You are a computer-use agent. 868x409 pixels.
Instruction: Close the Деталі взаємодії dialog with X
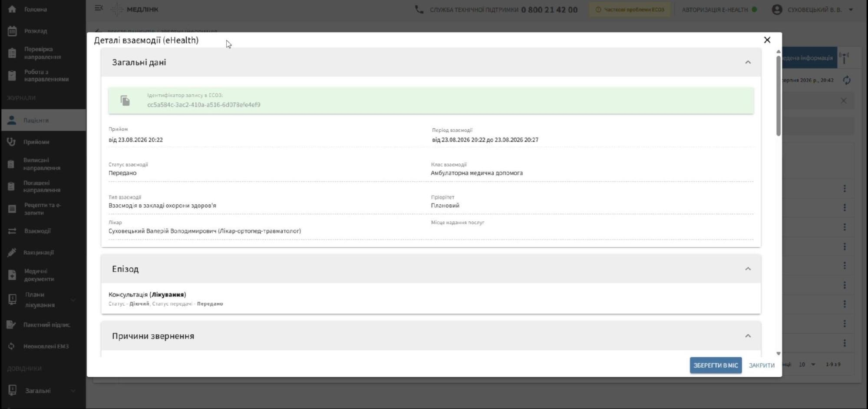click(767, 40)
